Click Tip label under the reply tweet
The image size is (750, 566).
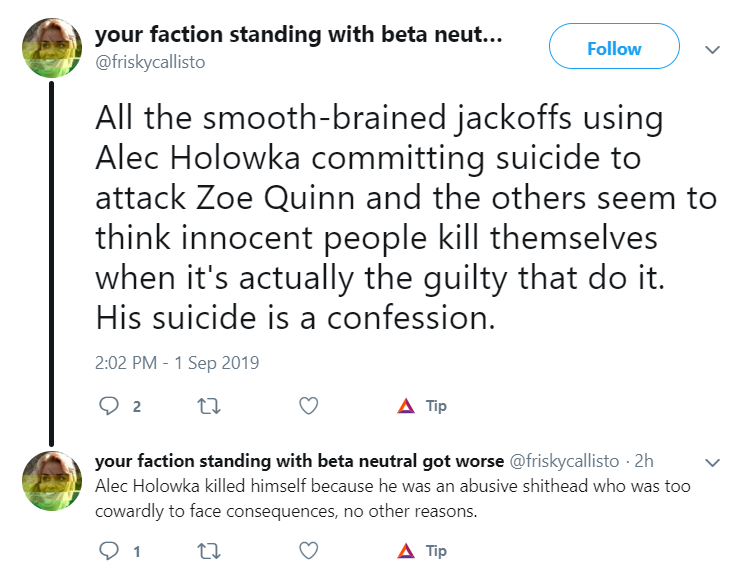click(436, 551)
